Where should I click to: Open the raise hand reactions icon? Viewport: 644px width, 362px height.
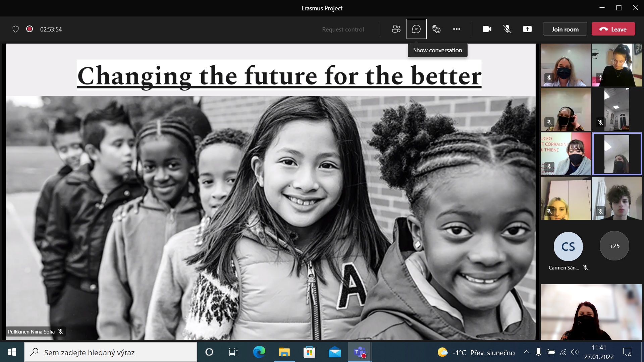pyautogui.click(x=436, y=29)
